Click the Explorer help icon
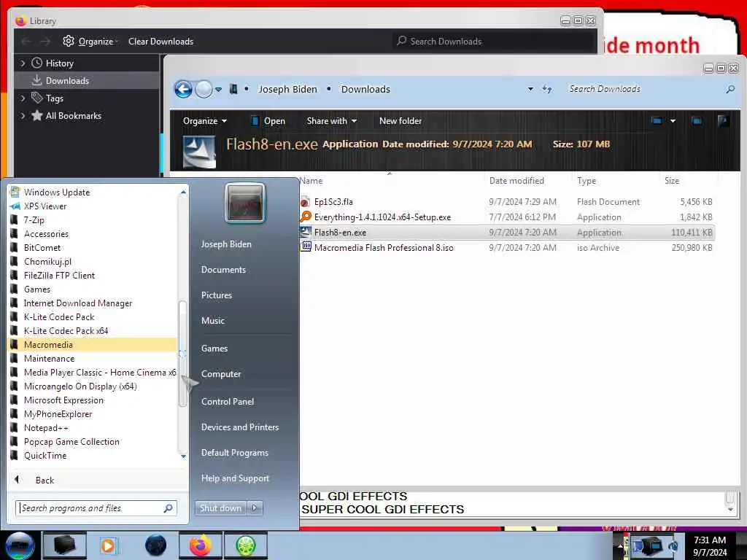The height and width of the screenshot is (560, 747). 723,121
